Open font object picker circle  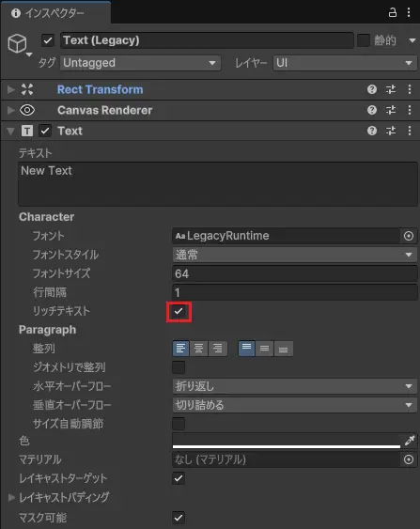coord(409,236)
